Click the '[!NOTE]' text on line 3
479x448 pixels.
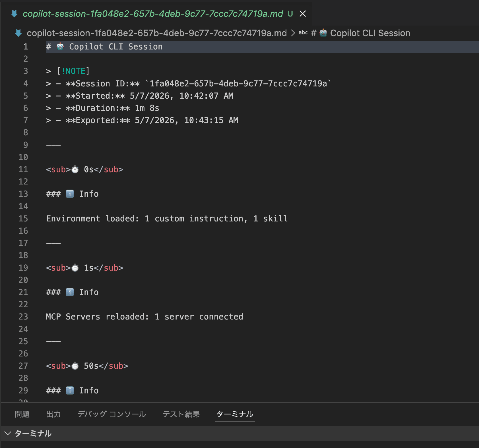73,71
